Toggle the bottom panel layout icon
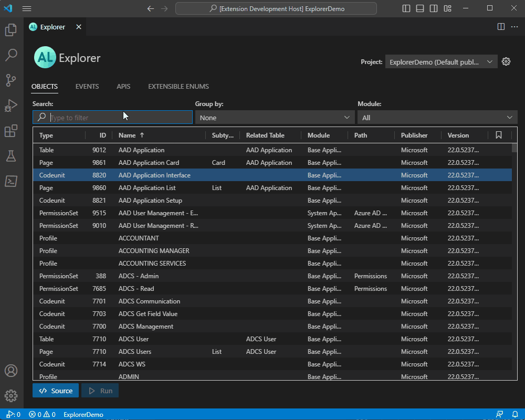 420,9
